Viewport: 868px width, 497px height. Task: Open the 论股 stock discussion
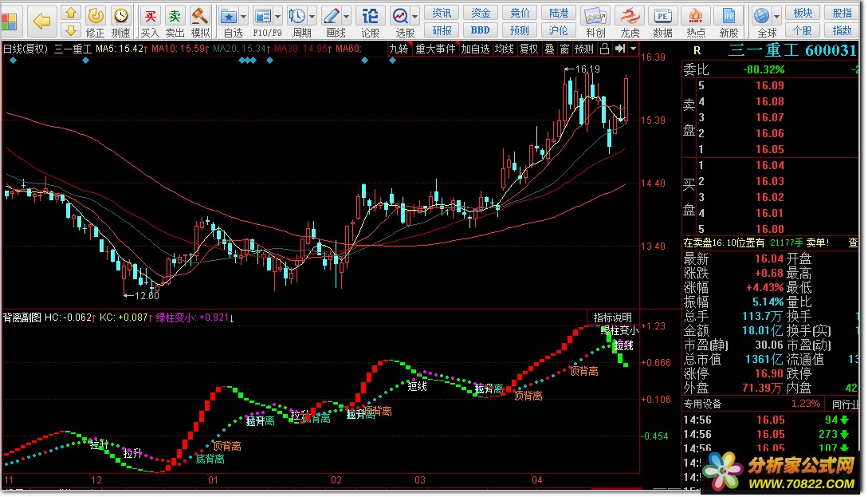pos(371,22)
